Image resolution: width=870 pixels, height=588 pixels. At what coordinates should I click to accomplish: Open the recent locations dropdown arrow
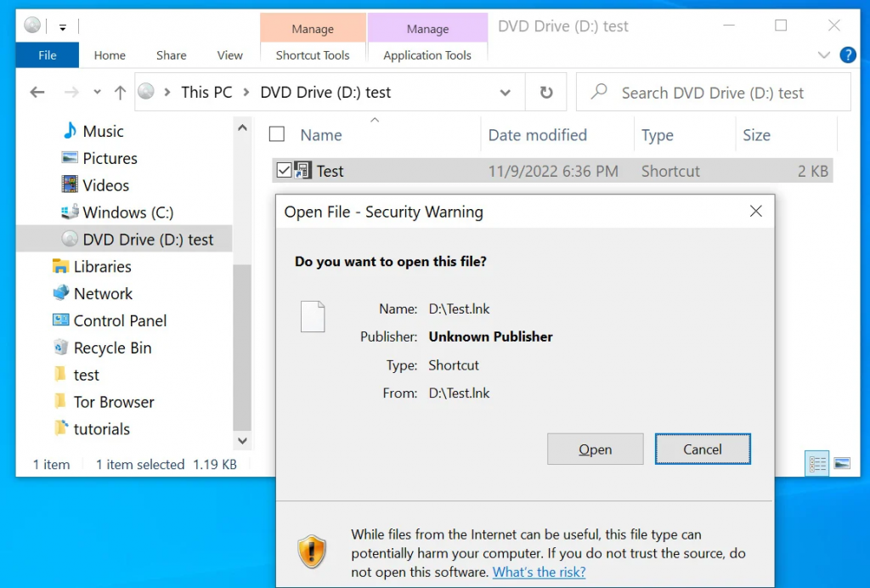97,93
